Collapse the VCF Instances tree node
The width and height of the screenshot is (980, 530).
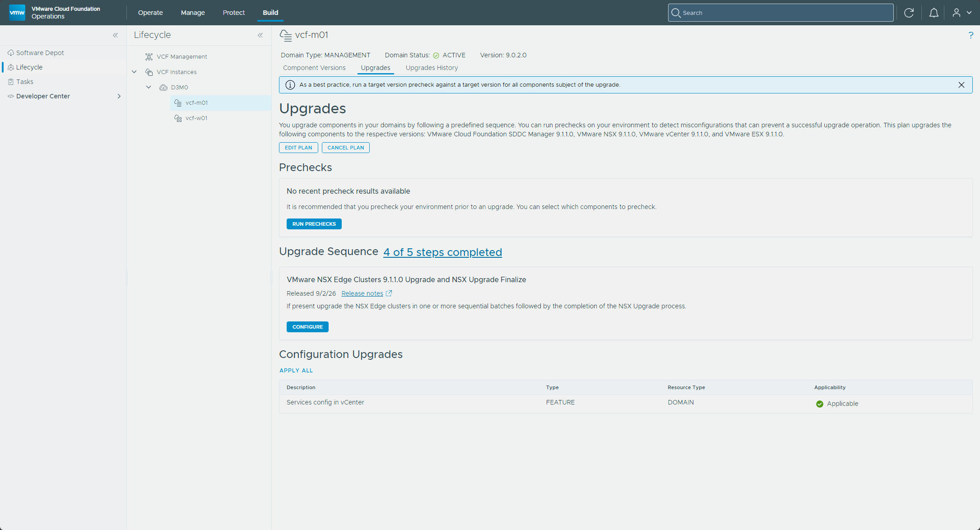[x=134, y=72]
